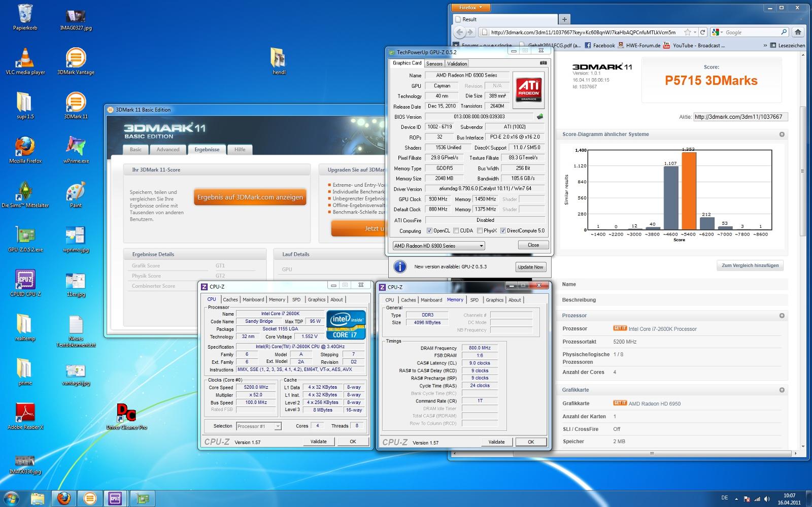
Task: Open HWE-Forum.de bookmark
Action: click(639, 45)
